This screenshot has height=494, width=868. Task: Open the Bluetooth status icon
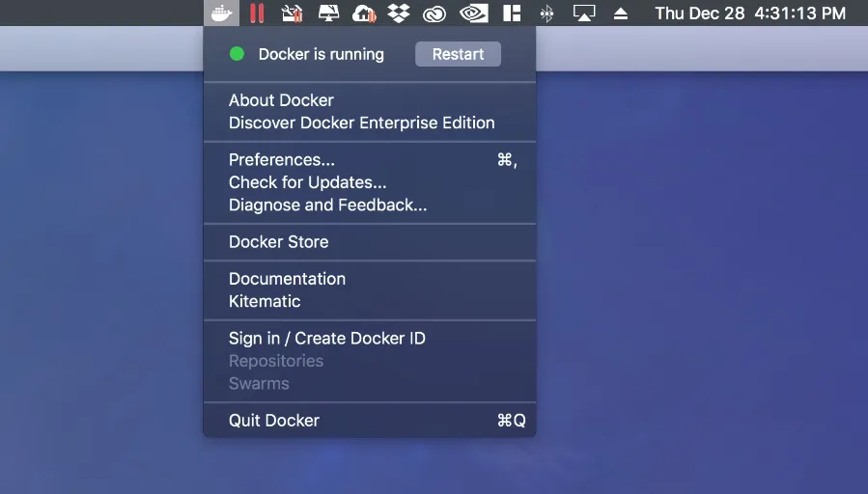(546, 14)
